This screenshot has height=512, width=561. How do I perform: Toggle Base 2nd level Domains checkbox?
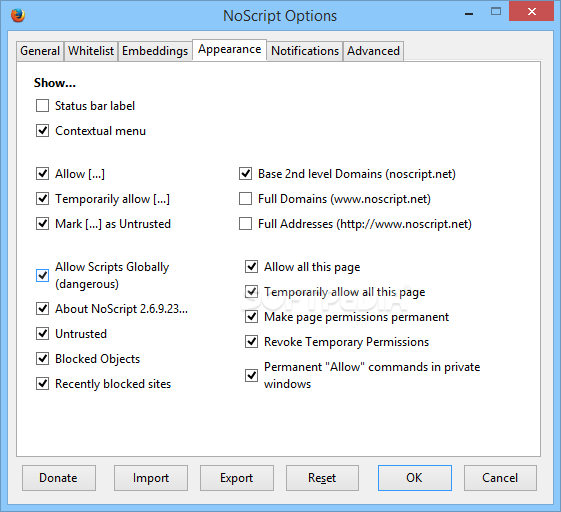245,174
